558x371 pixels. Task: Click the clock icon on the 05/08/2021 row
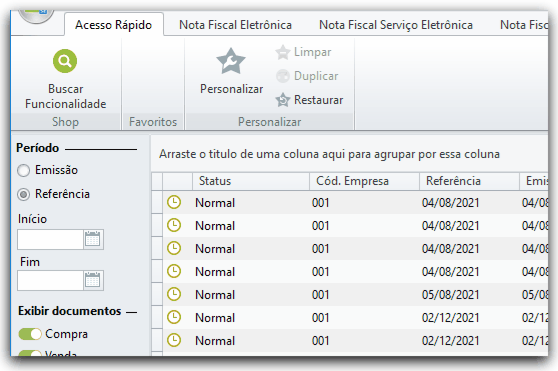point(174,294)
